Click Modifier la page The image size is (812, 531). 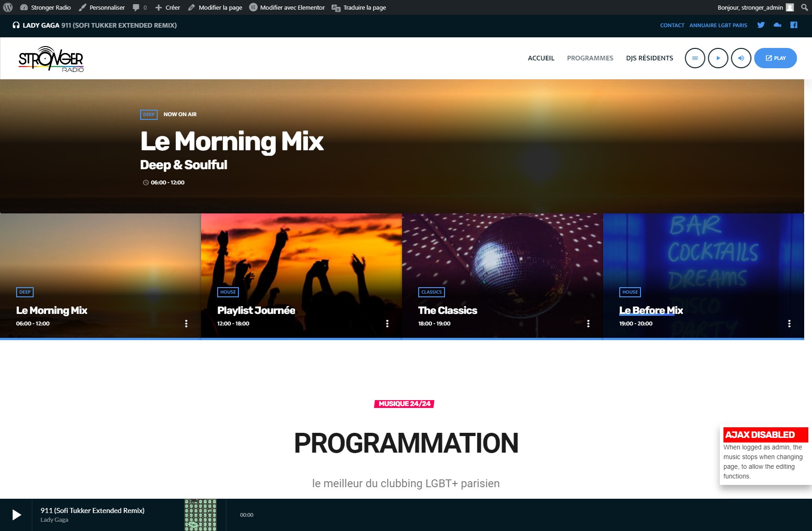[215, 7]
